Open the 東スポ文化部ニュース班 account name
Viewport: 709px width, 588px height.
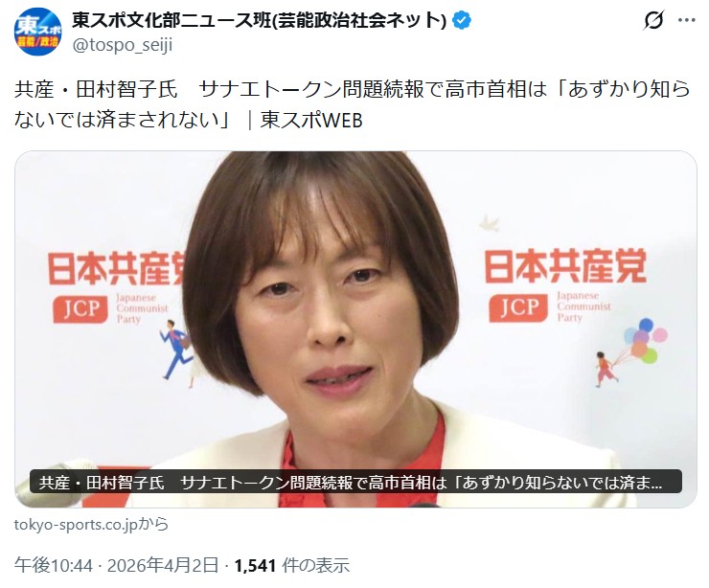260,20
